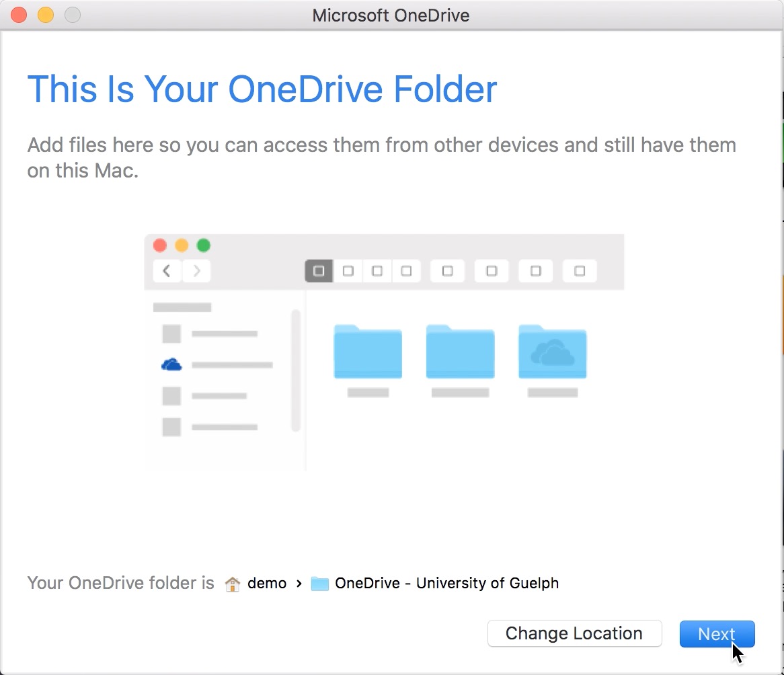Click the rightmost square icon in the illustrated toolbar
The height and width of the screenshot is (675, 784).
[x=580, y=271]
